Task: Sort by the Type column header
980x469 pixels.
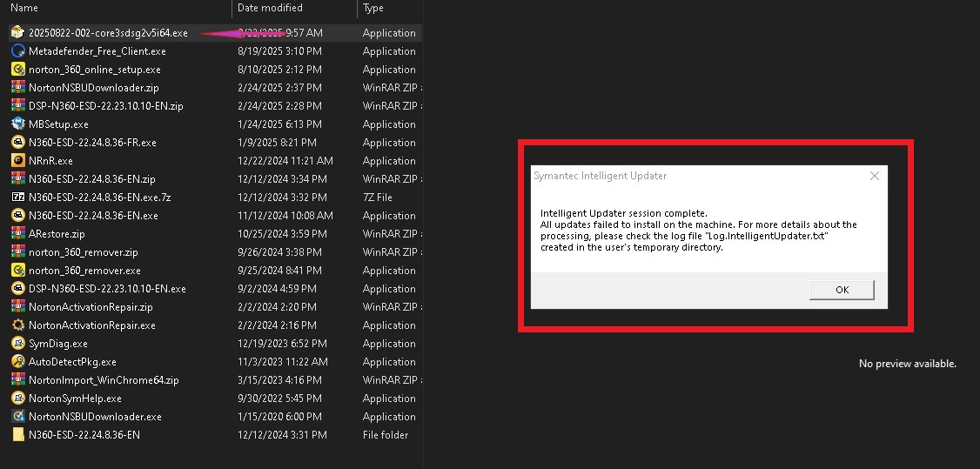Action: [x=373, y=8]
